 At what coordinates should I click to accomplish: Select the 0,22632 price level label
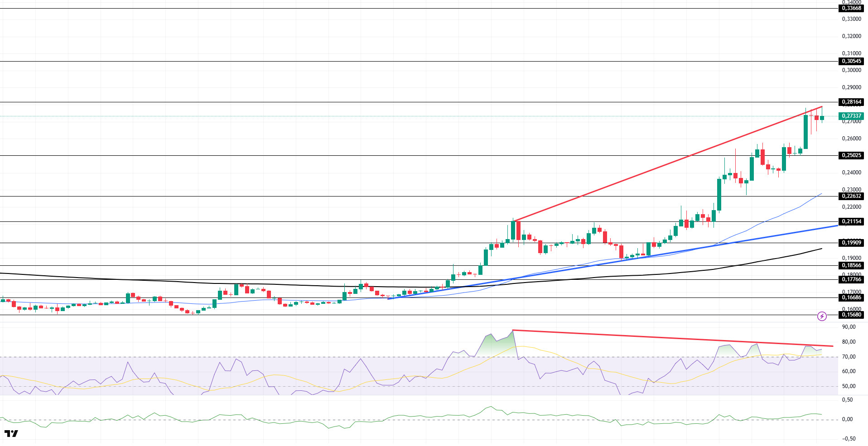(851, 196)
